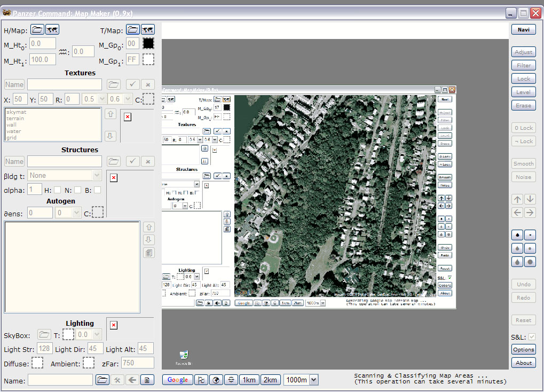The width and height of the screenshot is (544, 392).
Task: Click the icon left of the 1km button
Action: coord(231,380)
